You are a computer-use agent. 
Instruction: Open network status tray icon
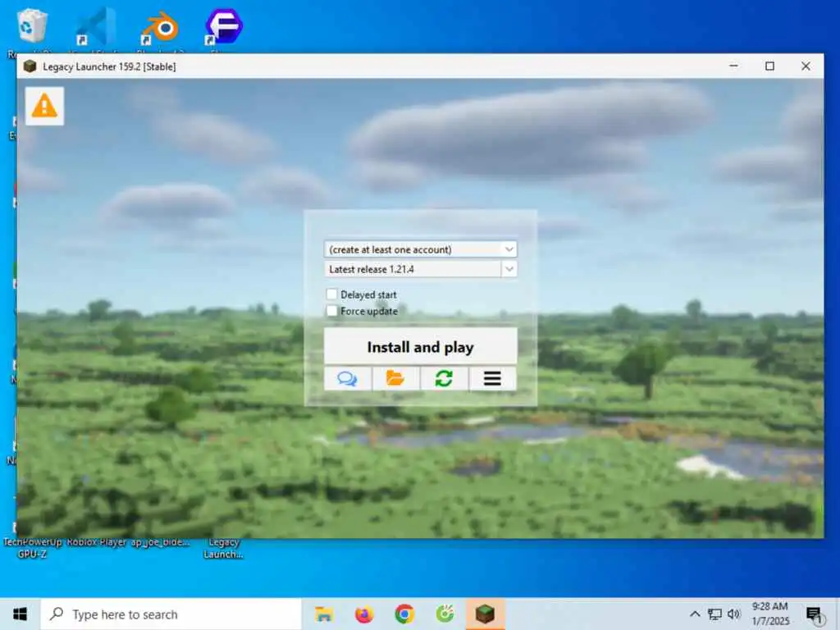714,614
